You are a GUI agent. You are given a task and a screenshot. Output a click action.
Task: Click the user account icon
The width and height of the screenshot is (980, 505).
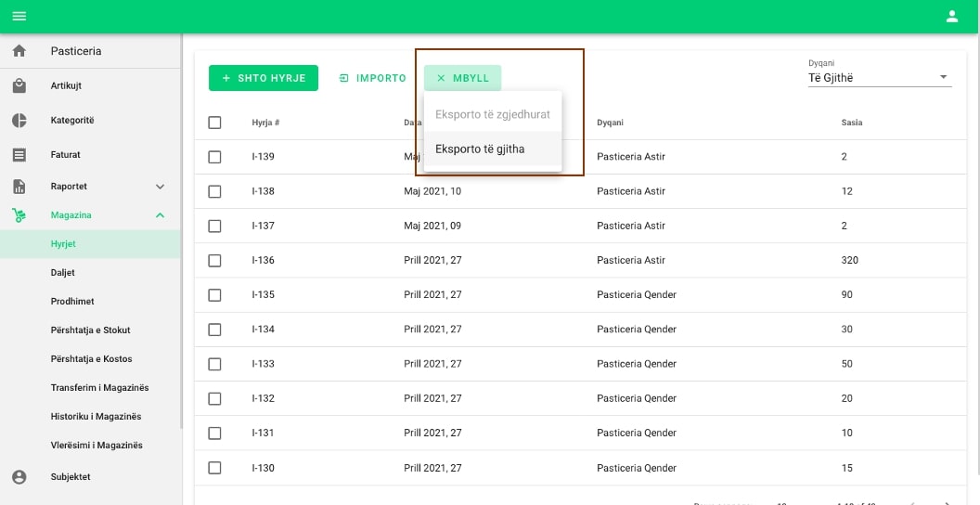[951, 16]
